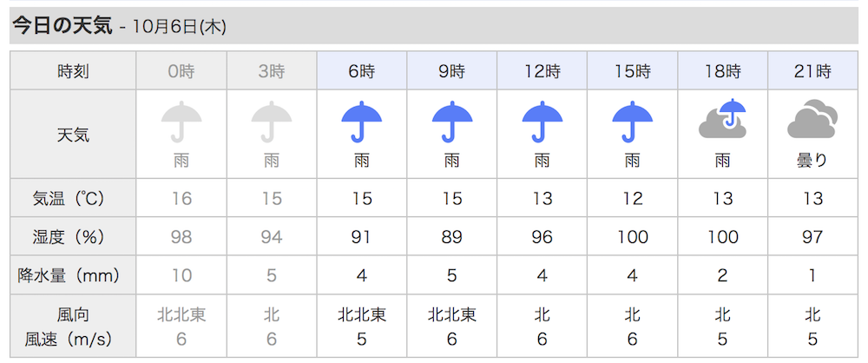
Task: Click the 100 humidity value at 15時
Action: (632, 237)
